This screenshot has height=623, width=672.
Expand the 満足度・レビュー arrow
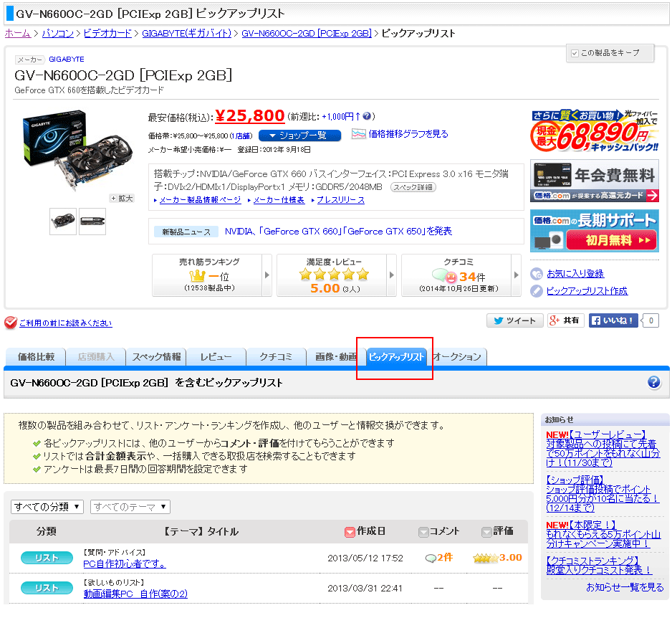coord(391,275)
